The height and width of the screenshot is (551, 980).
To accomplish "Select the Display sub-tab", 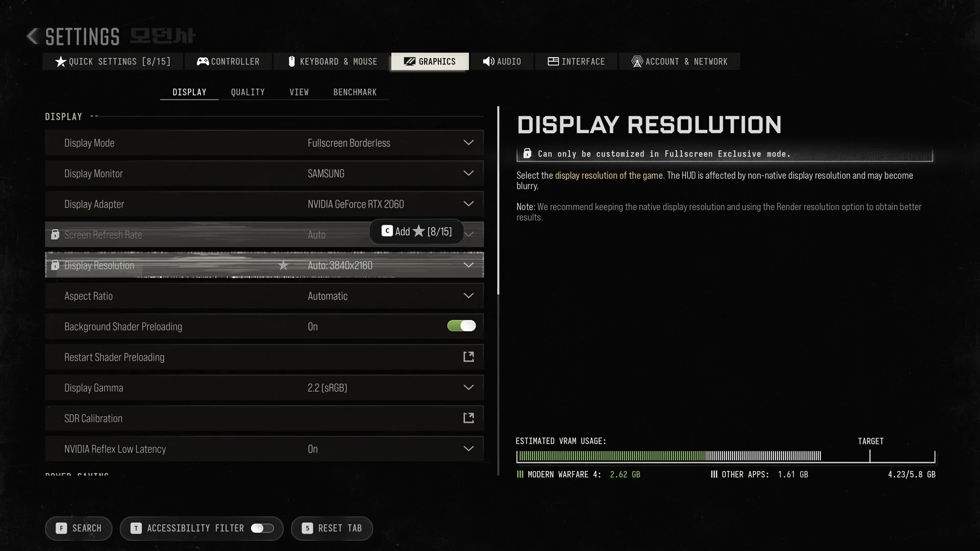I will (189, 92).
